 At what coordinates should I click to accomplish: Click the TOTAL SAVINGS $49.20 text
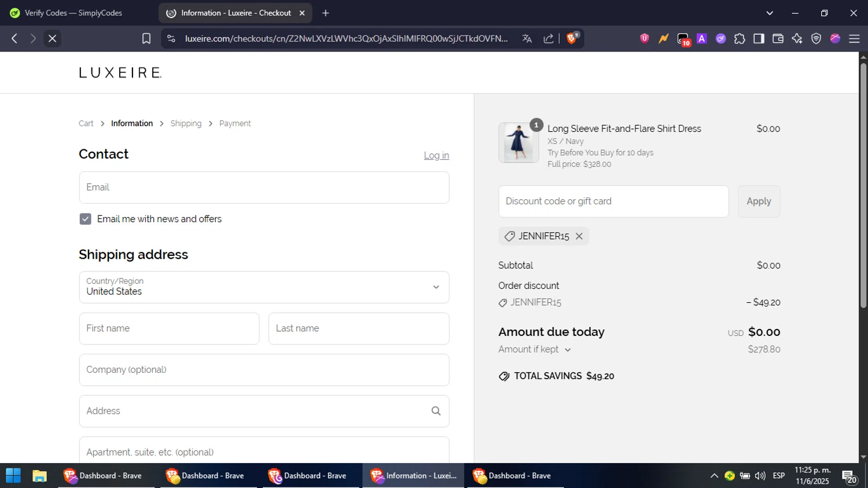[x=564, y=376]
